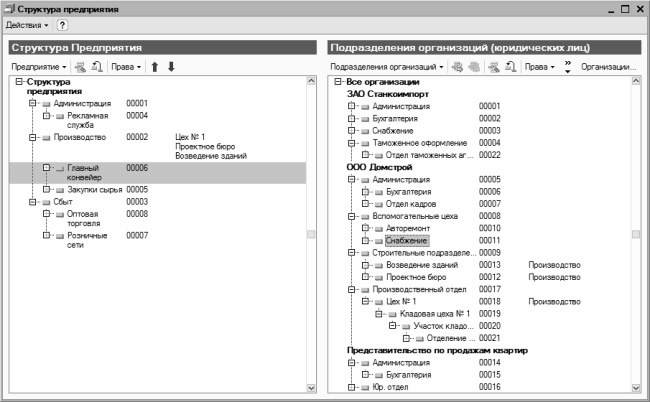Collapse the Все организации root node
The width and height of the screenshot is (650, 402).
[337, 82]
